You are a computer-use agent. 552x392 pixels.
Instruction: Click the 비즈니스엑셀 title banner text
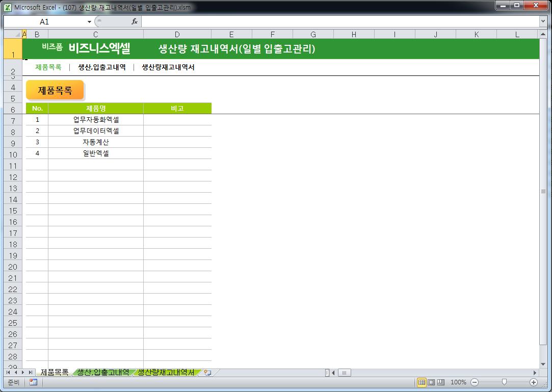(99, 48)
